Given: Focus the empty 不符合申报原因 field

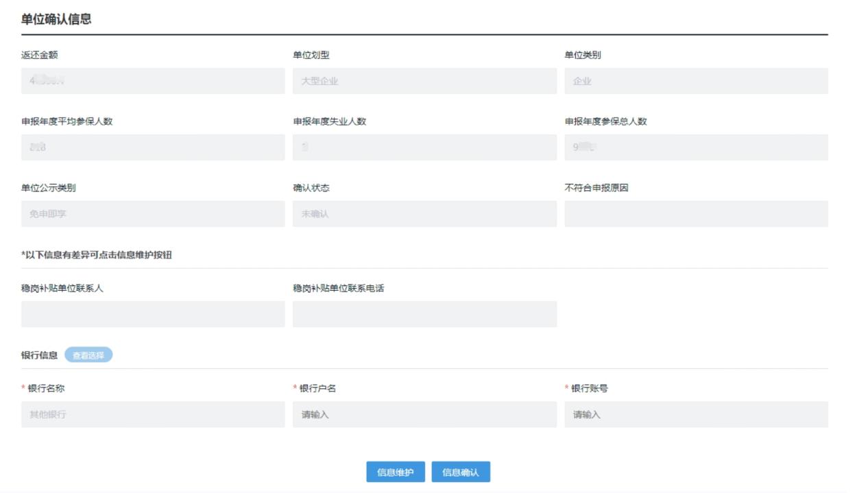Looking at the screenshot, I should (696, 214).
